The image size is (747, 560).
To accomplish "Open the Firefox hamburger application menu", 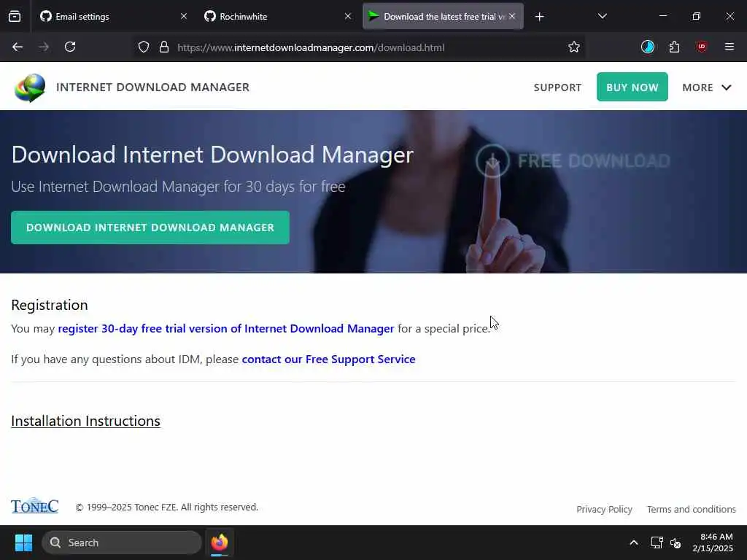I will click(x=729, y=47).
